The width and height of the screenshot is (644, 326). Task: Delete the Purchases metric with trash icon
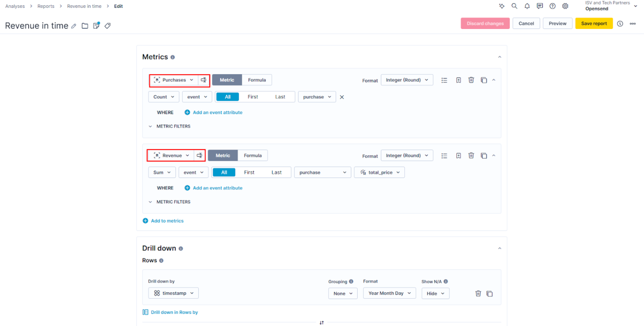[x=471, y=80]
